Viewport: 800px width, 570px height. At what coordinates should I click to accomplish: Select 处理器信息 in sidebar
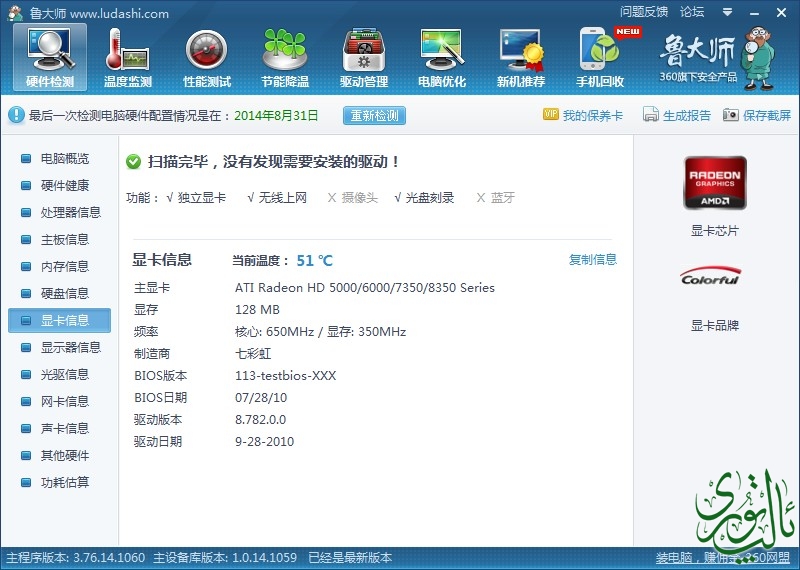[70, 213]
